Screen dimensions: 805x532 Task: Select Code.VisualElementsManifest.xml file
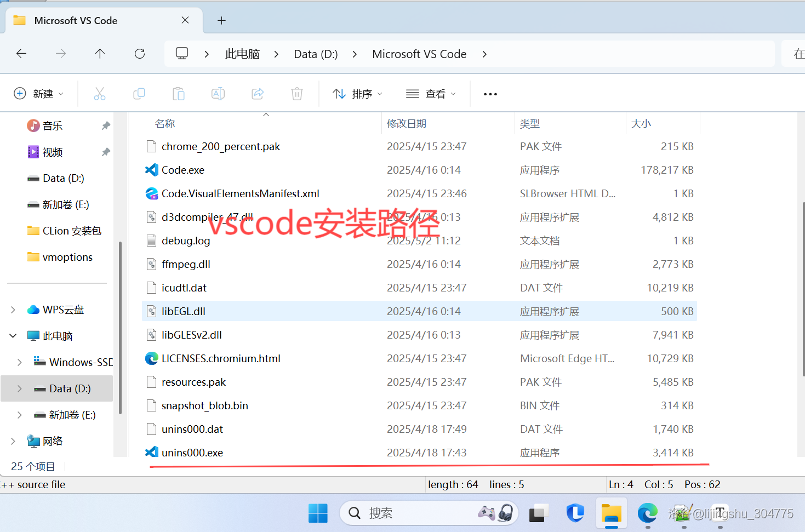click(x=419, y=193)
